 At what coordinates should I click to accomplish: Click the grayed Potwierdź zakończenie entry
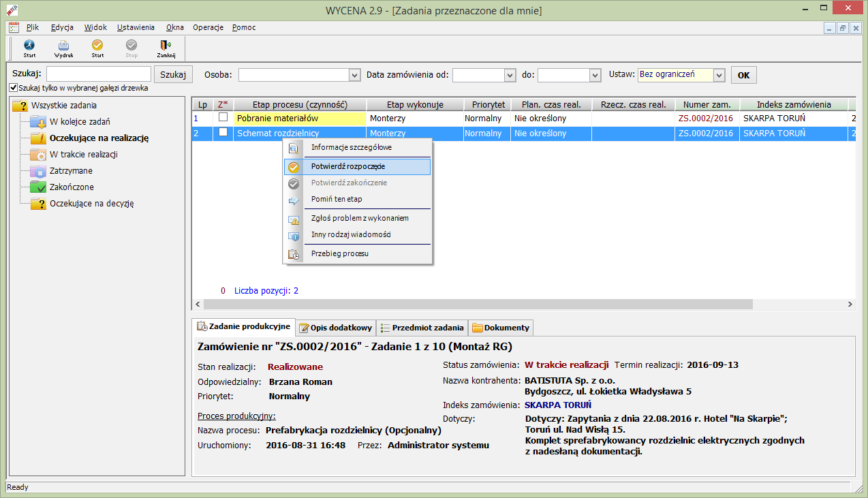click(x=358, y=183)
